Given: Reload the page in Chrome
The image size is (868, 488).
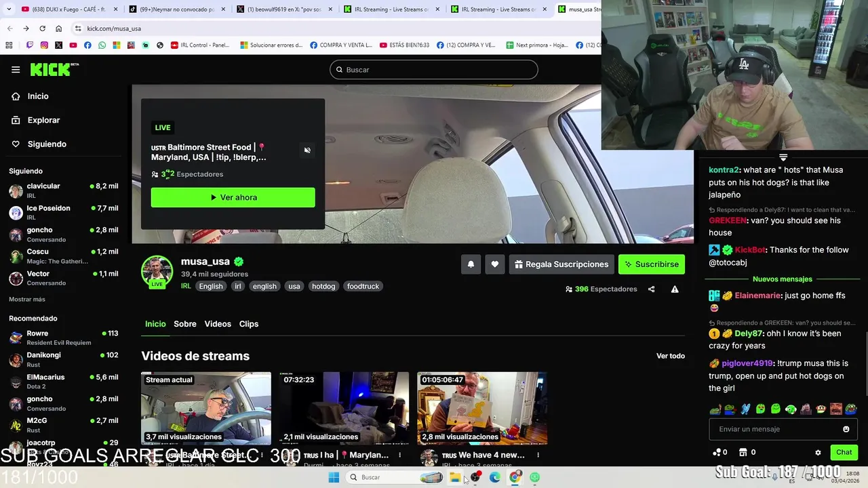Looking at the screenshot, I should [42, 28].
